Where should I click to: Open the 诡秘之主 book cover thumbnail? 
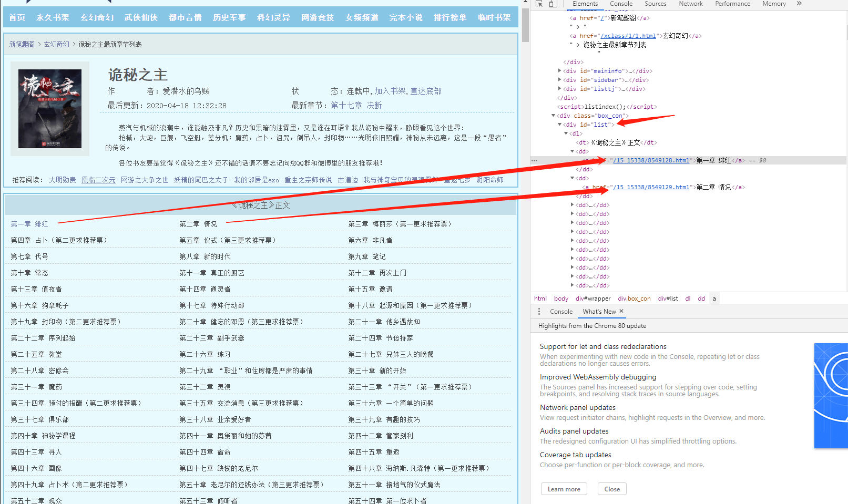click(49, 109)
